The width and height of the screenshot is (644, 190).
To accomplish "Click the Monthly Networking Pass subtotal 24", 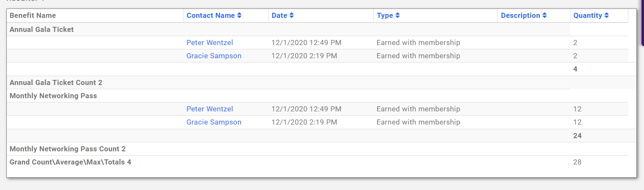I will point(577,136).
